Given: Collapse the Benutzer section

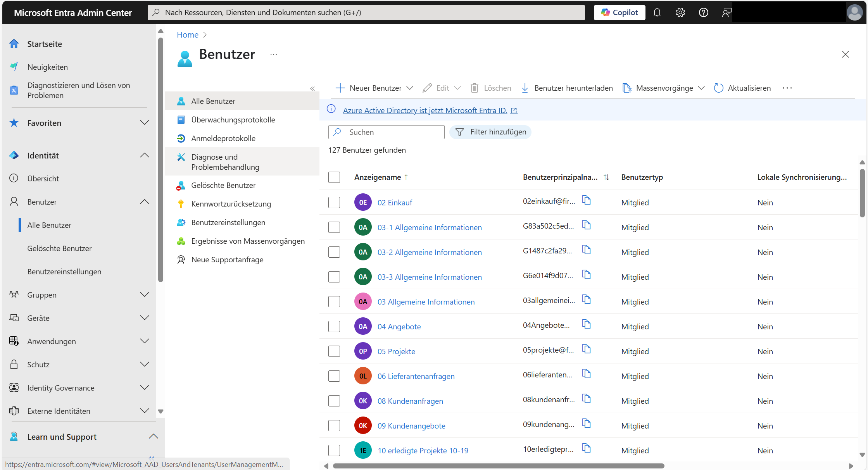Looking at the screenshot, I should click(145, 201).
